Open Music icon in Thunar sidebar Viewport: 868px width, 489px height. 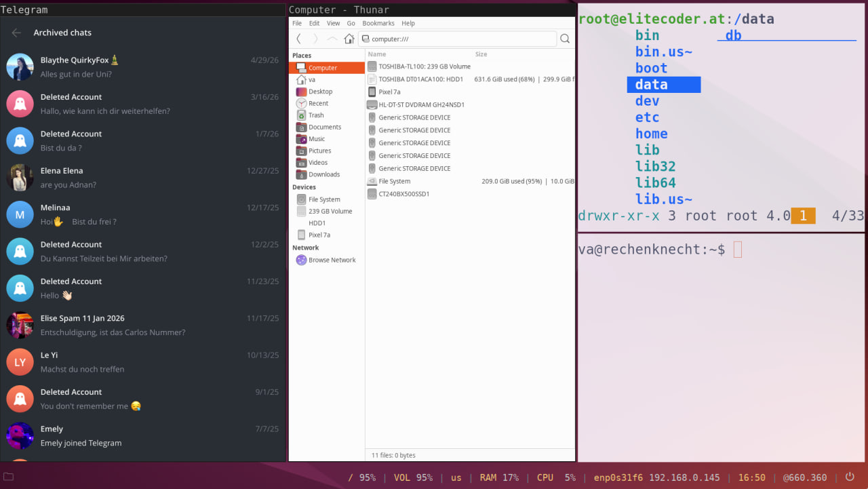click(302, 139)
